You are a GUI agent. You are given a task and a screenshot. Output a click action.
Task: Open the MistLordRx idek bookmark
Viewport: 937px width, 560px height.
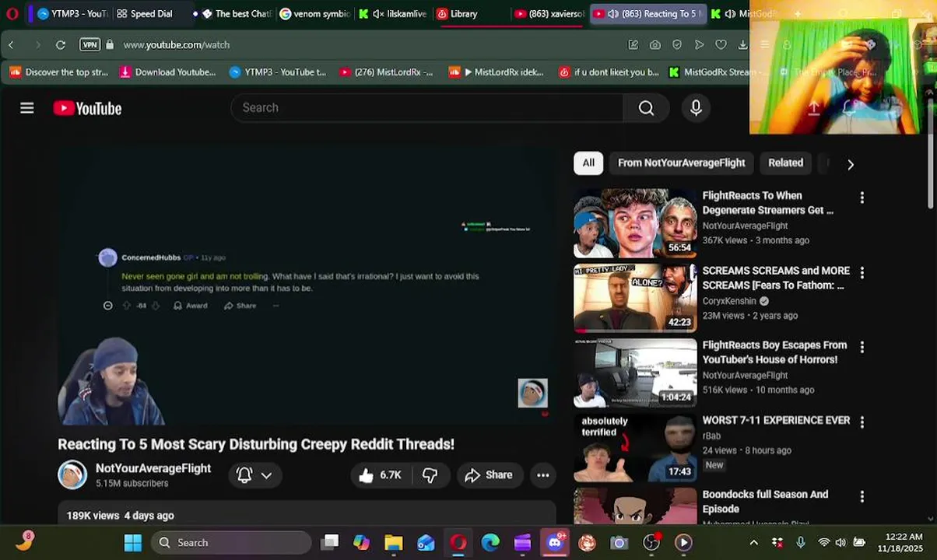click(497, 72)
